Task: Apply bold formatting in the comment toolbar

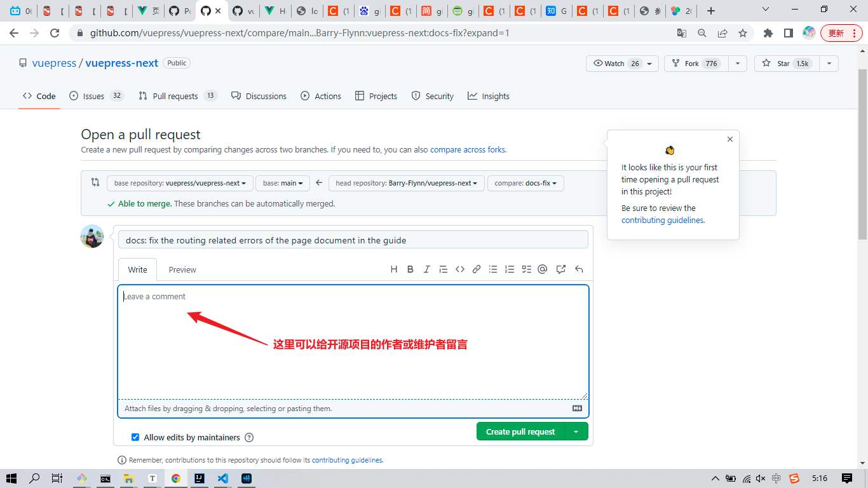Action: [x=410, y=269]
